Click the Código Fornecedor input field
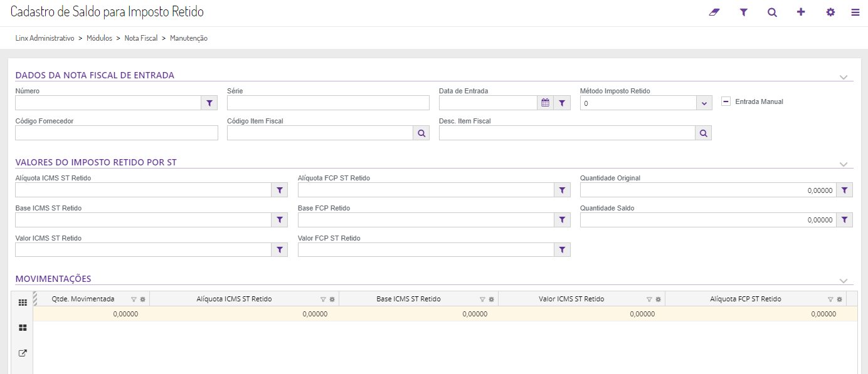Screen dimensions: 868x374 117,133
